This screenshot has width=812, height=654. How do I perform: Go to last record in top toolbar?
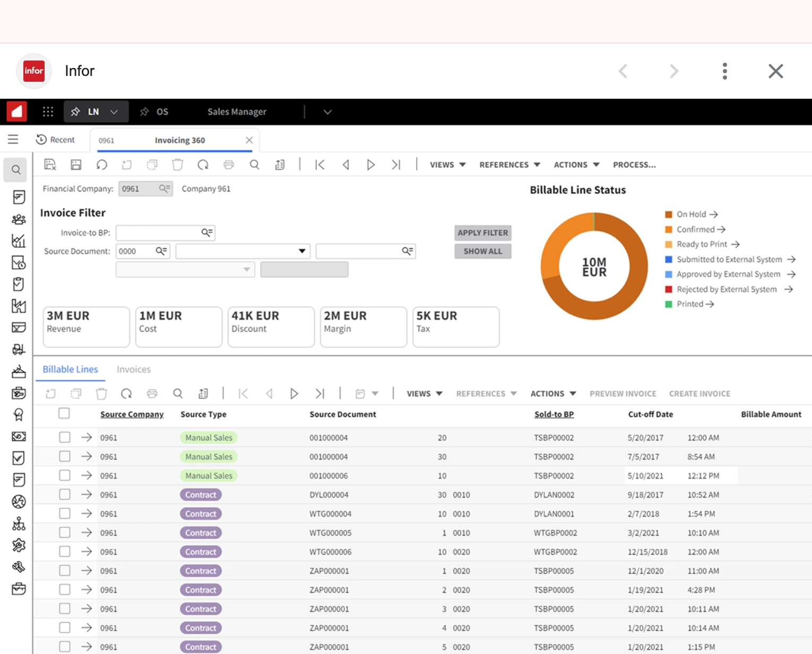point(396,165)
